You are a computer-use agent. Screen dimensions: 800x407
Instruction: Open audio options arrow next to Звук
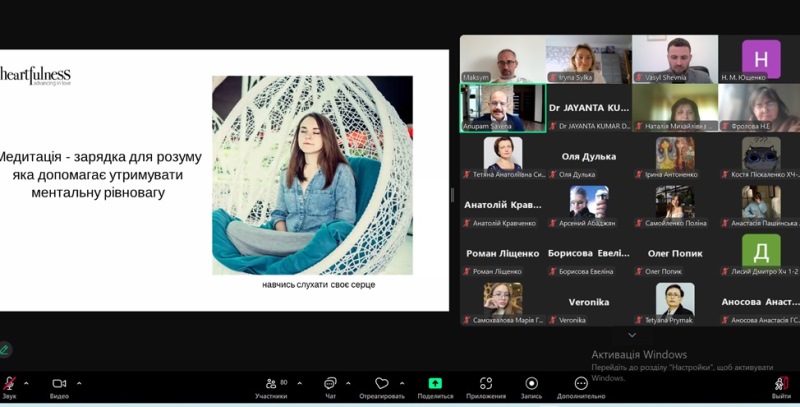(27, 382)
